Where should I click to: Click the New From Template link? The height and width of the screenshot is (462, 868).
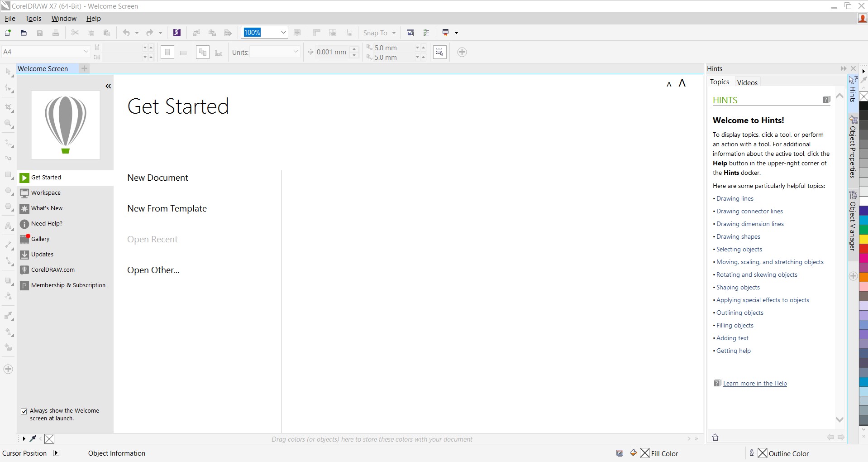point(167,208)
